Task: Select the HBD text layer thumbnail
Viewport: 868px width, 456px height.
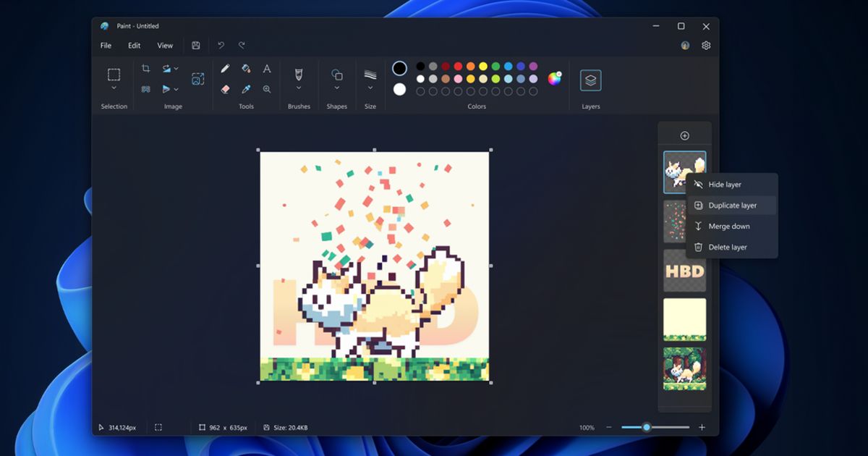Action: 684,271
